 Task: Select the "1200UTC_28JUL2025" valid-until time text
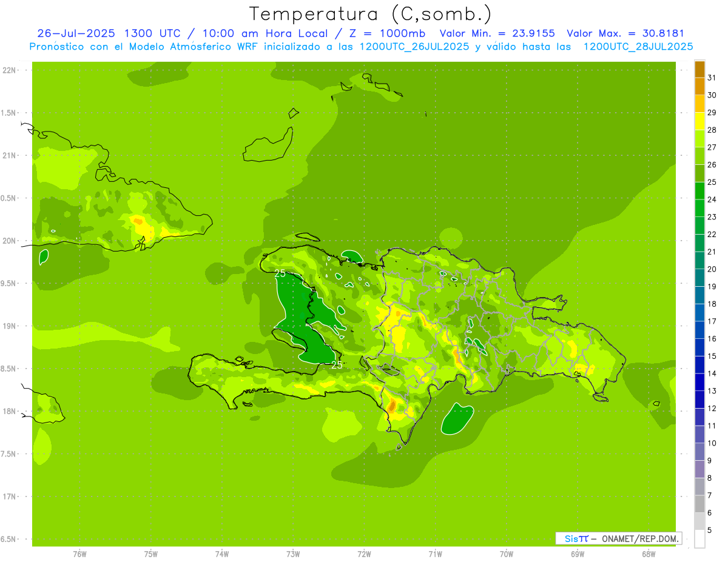coord(638,47)
